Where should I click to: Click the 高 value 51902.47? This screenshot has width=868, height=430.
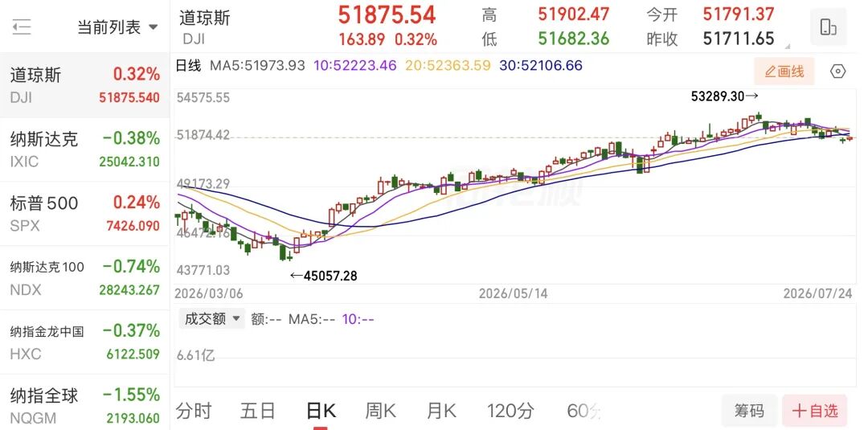click(x=574, y=14)
